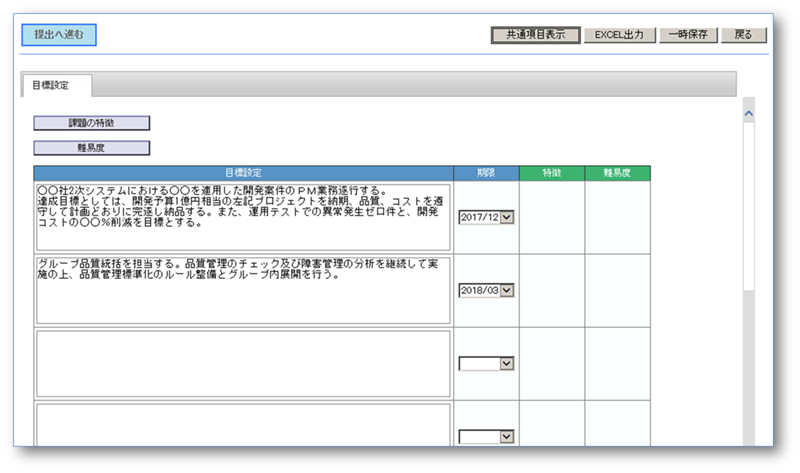Click the fourth empty goal text area
Image resolution: width=800 pixels, height=473 pixels.
[243, 425]
